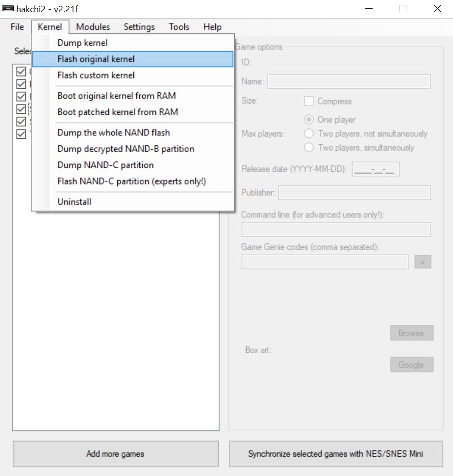Open the Modules menu
This screenshot has width=453, height=476.
pos(93,26)
